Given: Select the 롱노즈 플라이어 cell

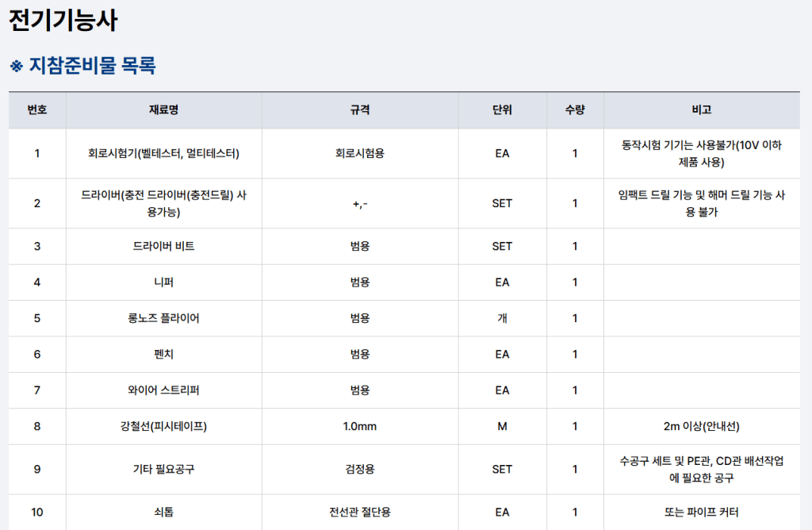Looking at the screenshot, I should coord(163,318).
